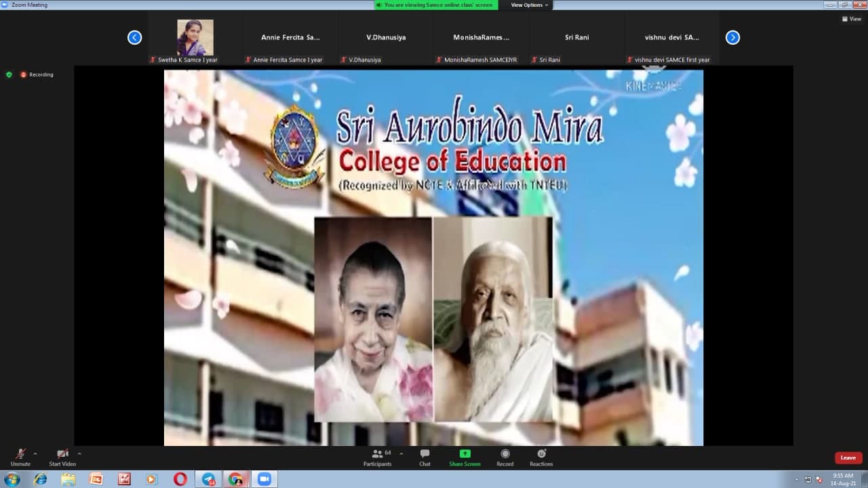Open Opera browser from the taskbar
The image size is (868, 488).
pyautogui.click(x=180, y=479)
